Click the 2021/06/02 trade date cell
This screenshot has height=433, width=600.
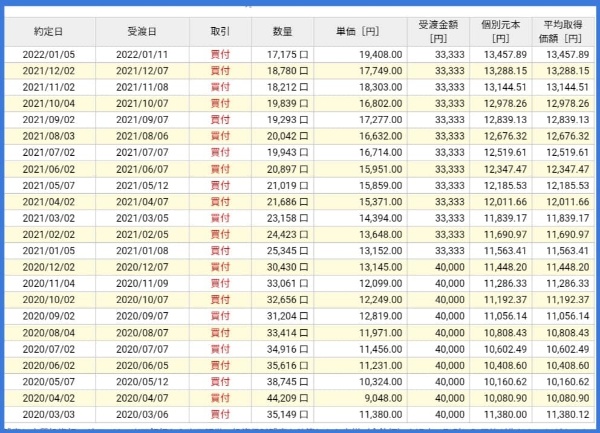pyautogui.click(x=48, y=170)
